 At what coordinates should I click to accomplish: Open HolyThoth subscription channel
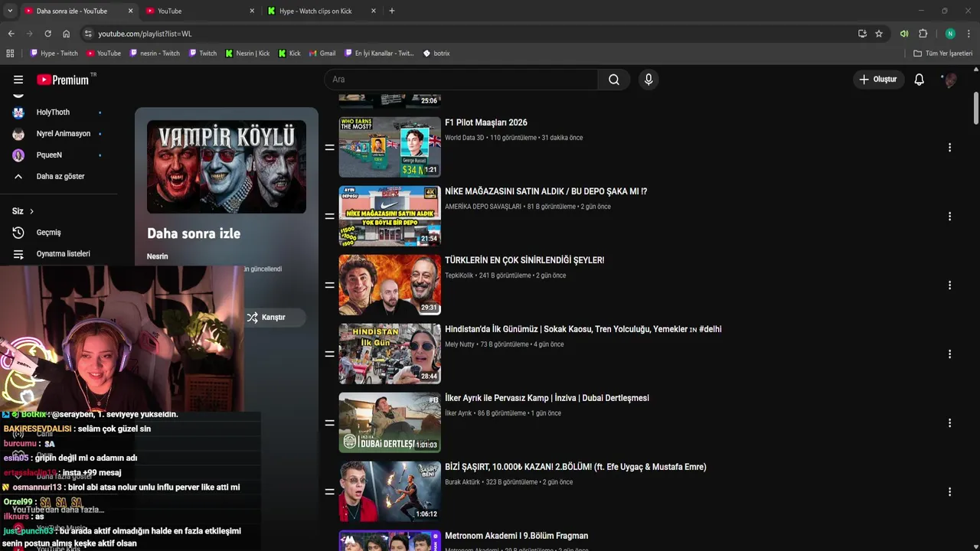[53, 112]
